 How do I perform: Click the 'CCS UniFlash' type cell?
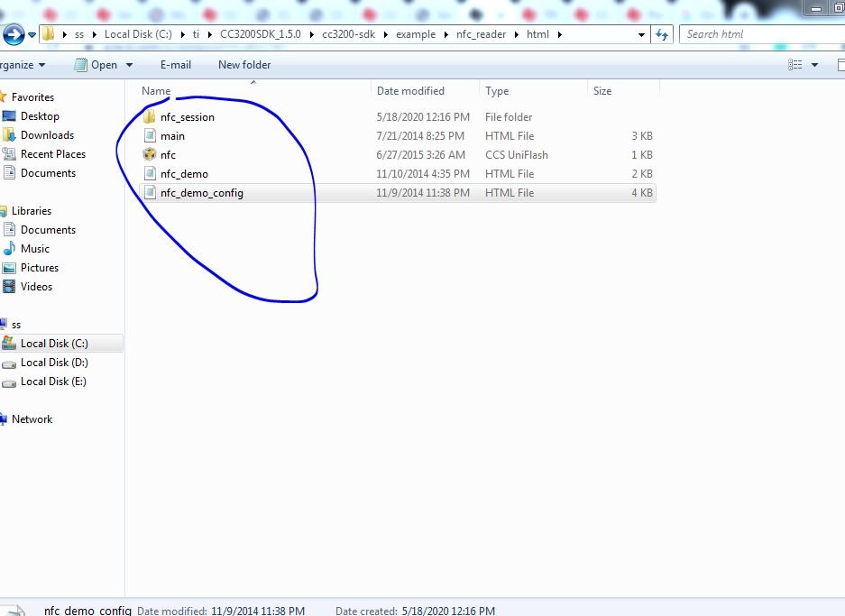[x=516, y=155]
